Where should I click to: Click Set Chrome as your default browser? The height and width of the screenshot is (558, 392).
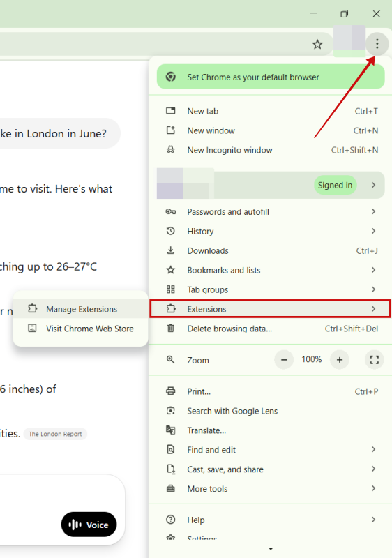click(271, 77)
